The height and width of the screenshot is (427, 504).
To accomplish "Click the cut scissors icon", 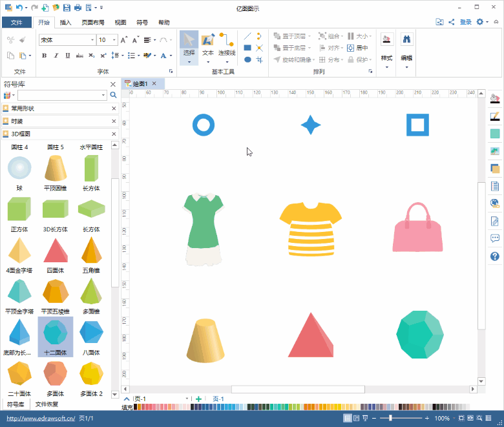I will [10, 40].
